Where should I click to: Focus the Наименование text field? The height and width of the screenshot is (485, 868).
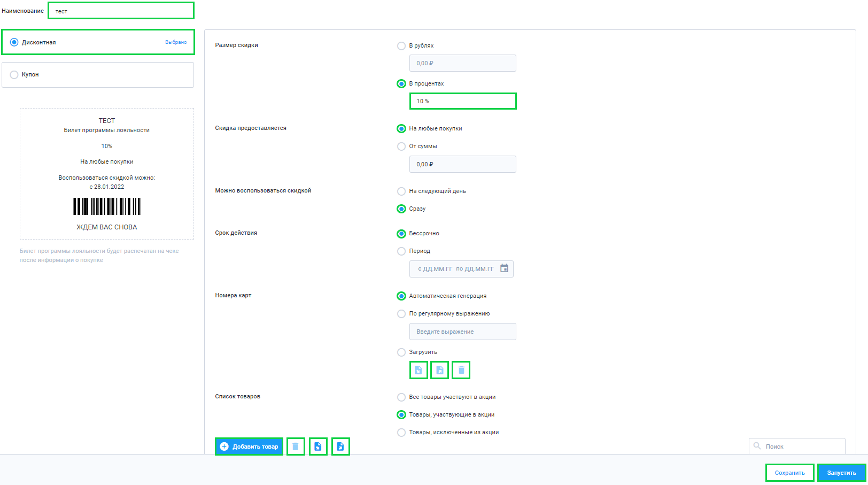pyautogui.click(x=121, y=11)
